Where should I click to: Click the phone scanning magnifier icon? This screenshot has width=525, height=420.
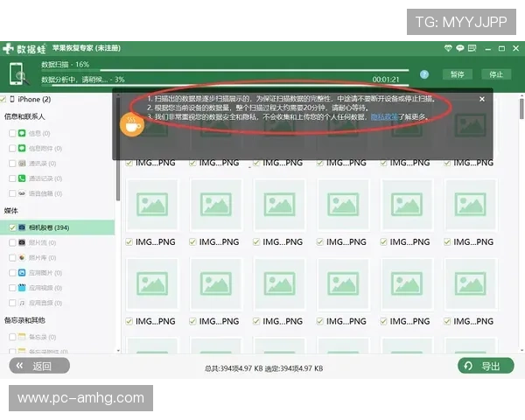[x=18, y=74]
